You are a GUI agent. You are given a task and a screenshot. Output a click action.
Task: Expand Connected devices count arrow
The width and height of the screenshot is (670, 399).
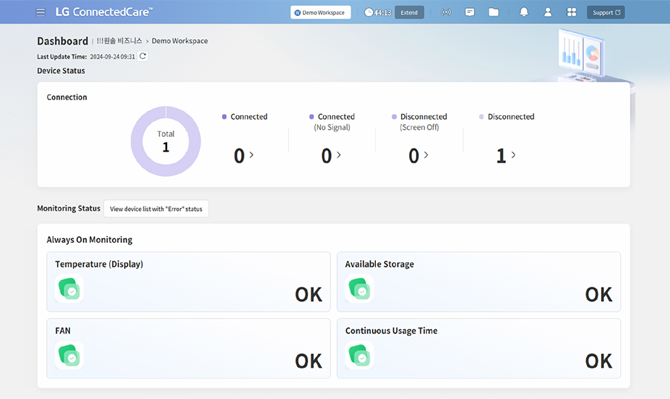(252, 155)
